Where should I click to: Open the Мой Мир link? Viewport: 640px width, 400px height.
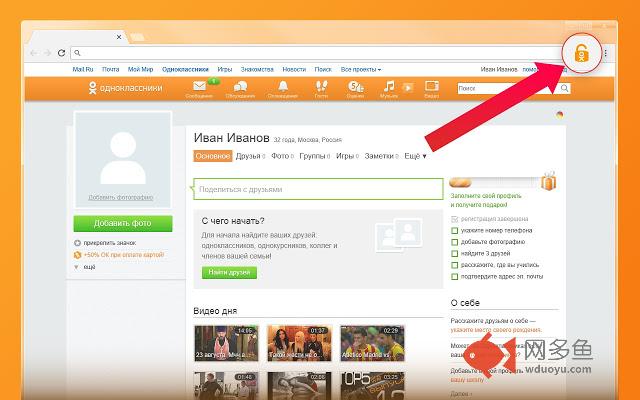pos(140,69)
